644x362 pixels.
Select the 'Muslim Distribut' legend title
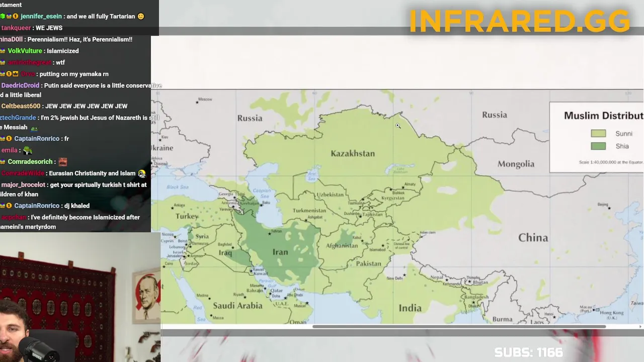coord(603,116)
